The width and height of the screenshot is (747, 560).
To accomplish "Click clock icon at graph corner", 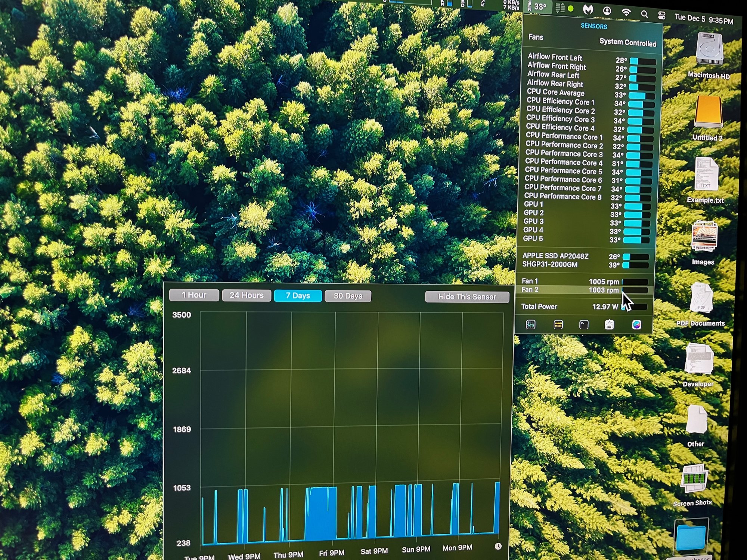I will click(x=498, y=546).
